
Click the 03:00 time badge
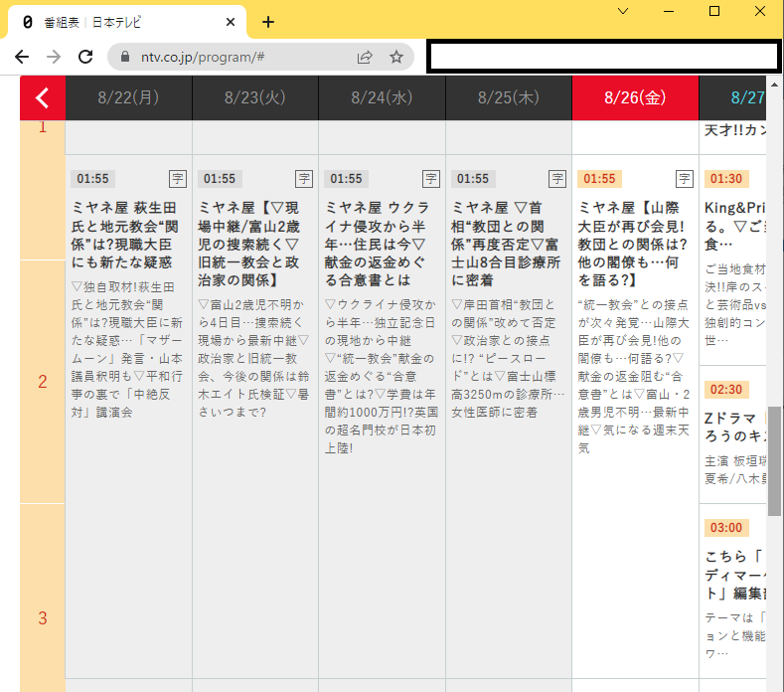point(726,527)
